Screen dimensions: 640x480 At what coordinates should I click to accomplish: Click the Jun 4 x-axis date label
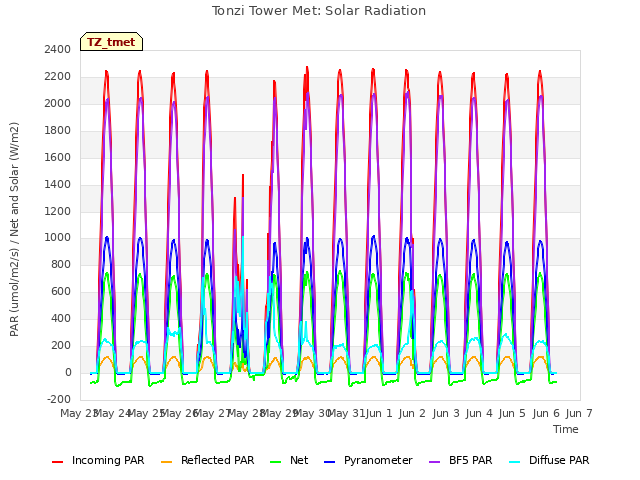click(x=479, y=413)
